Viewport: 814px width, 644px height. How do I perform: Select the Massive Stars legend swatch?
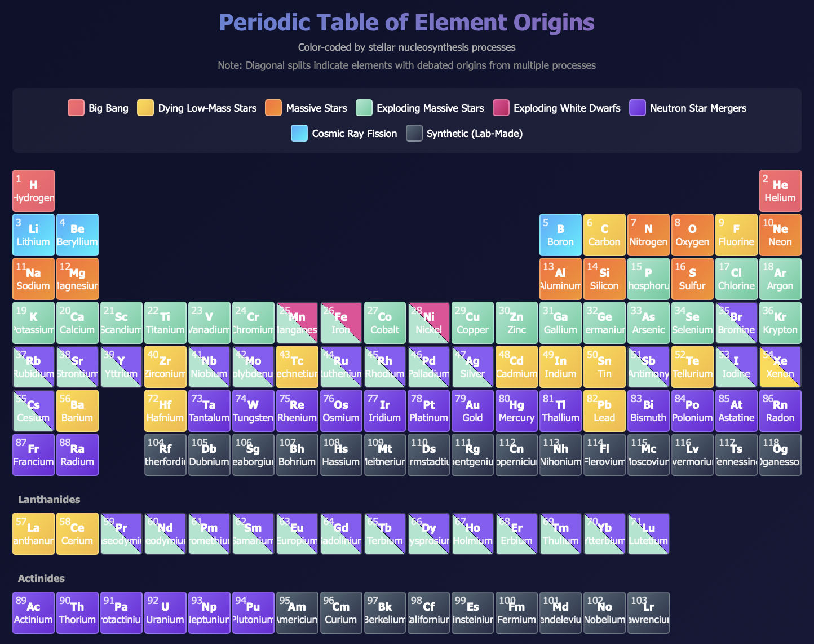273,108
